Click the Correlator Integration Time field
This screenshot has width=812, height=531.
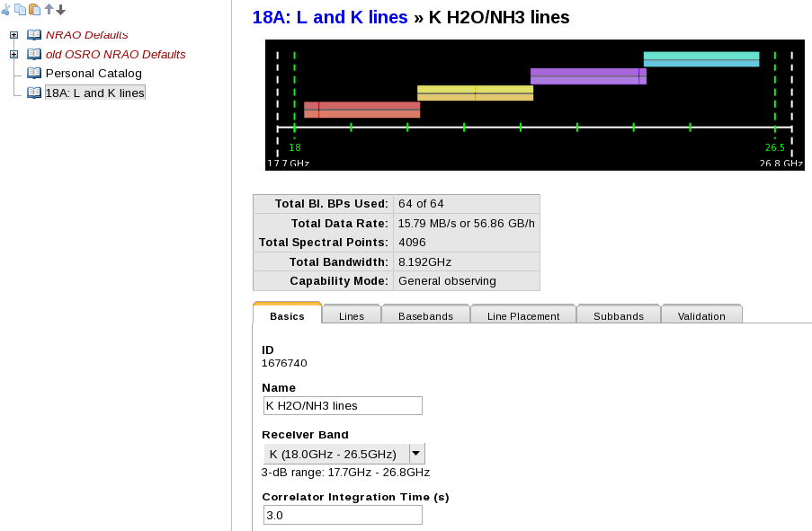[343, 515]
